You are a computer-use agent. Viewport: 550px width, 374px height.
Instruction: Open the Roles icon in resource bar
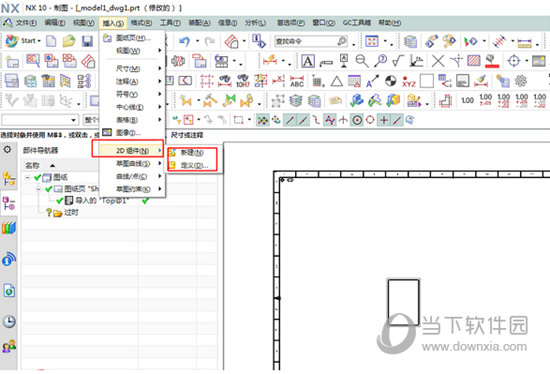tap(9, 346)
